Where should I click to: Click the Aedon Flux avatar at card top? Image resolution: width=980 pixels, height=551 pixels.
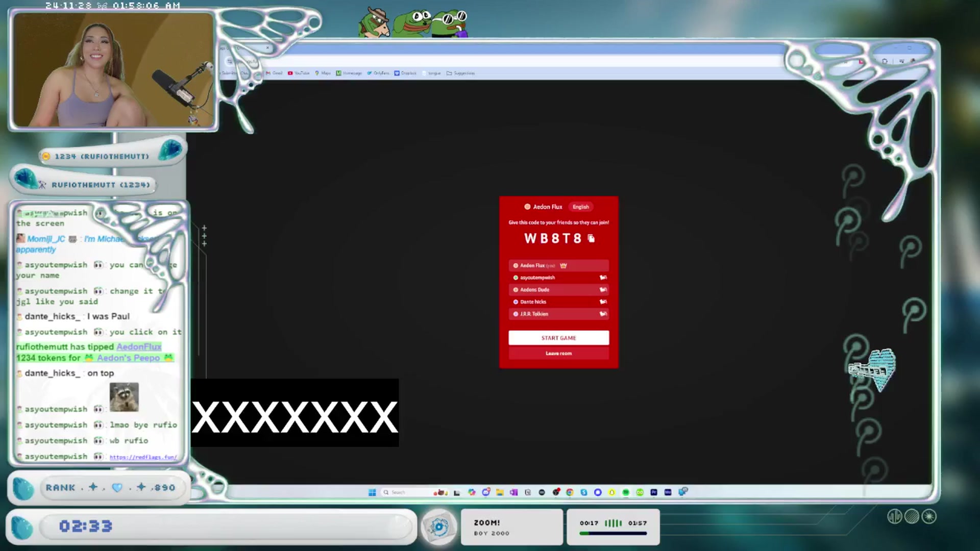[527, 207]
